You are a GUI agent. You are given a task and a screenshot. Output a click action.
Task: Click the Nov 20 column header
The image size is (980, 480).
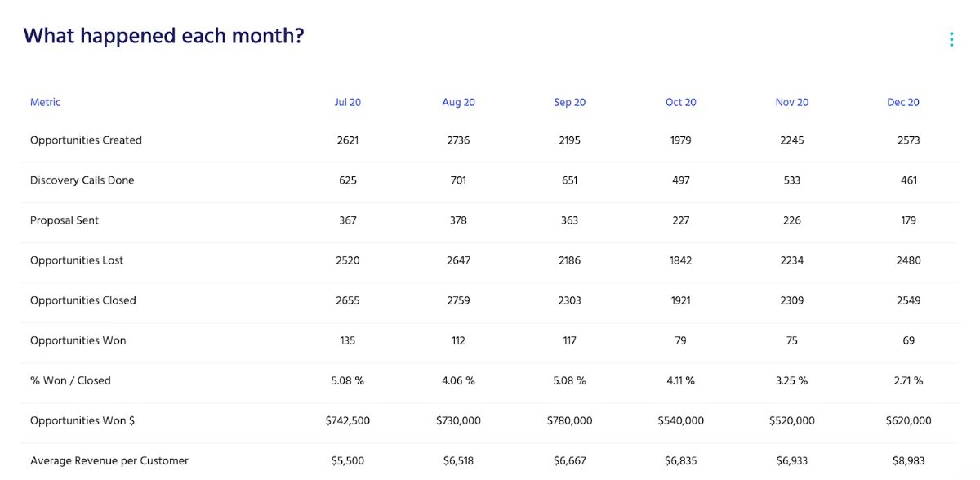click(x=792, y=102)
